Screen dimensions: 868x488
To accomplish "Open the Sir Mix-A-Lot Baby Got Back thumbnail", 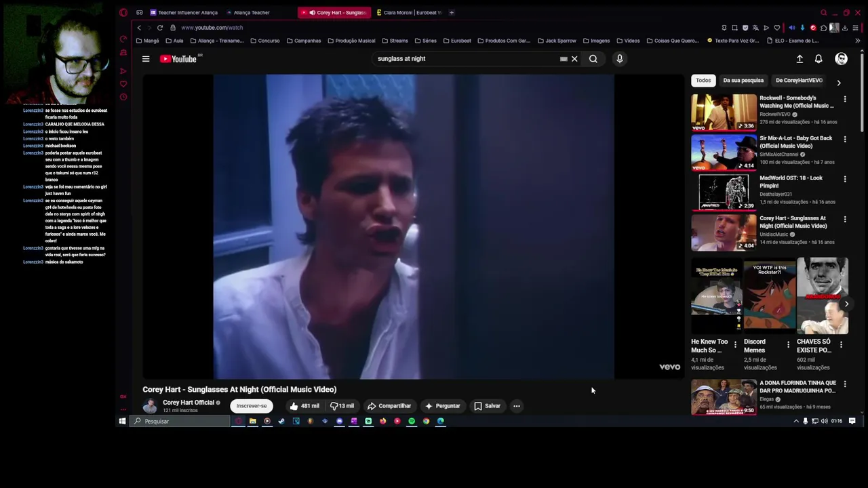I will [x=724, y=152].
